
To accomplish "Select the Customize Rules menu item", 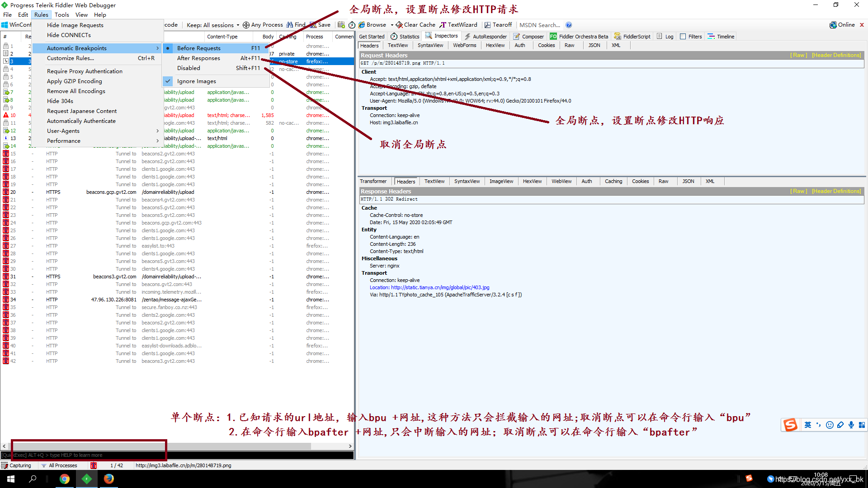I will pos(97,58).
